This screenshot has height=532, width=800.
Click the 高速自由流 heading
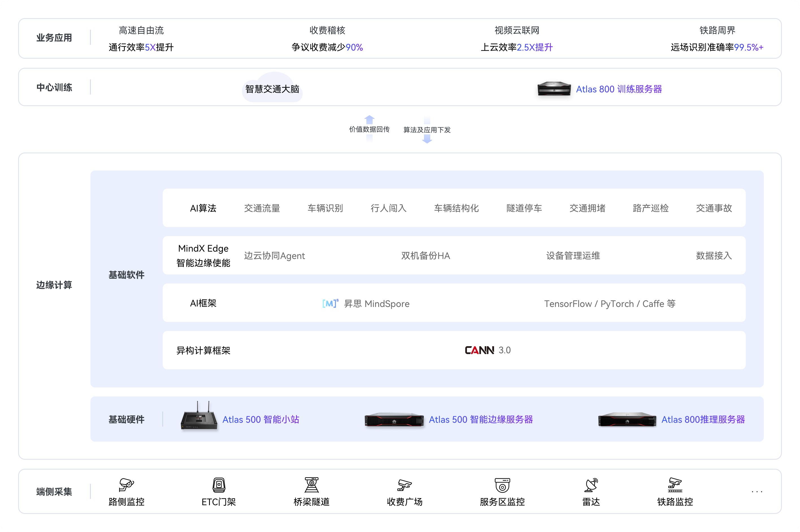coord(141,30)
